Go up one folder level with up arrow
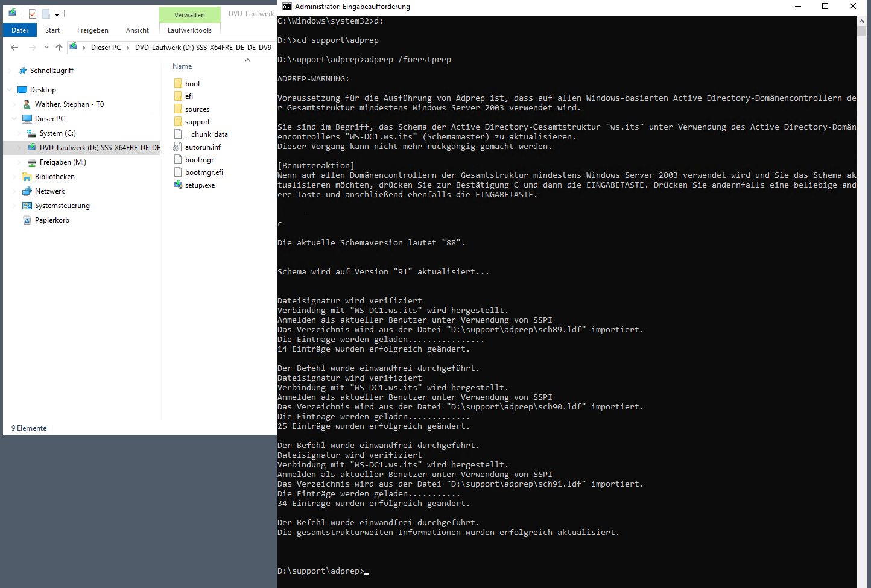Viewport: 871px width, 588px height. point(59,47)
